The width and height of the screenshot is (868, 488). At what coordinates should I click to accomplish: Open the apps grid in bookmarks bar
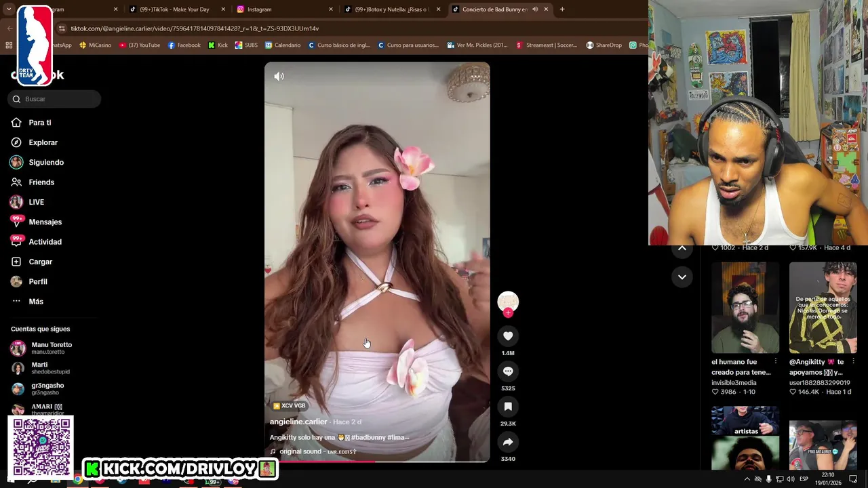point(9,45)
